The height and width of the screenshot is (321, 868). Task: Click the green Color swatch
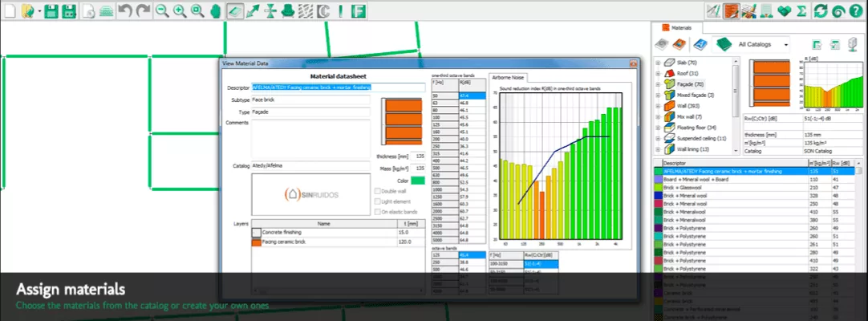coord(418,180)
